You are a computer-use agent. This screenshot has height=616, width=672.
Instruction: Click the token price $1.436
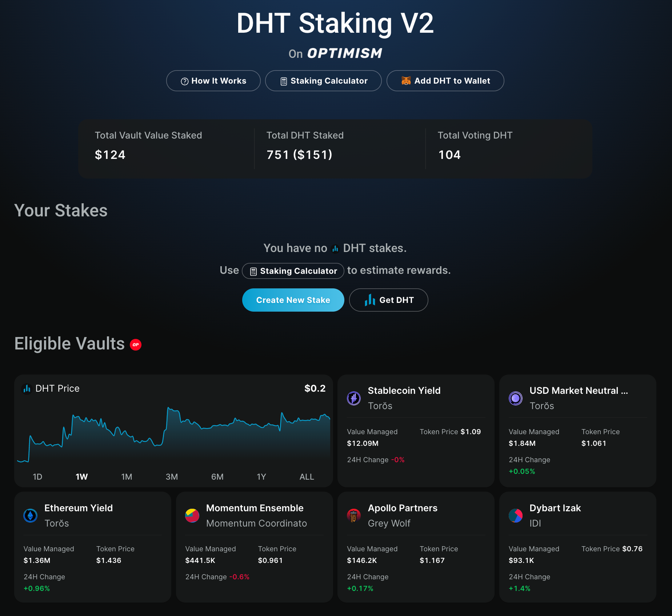108,560
